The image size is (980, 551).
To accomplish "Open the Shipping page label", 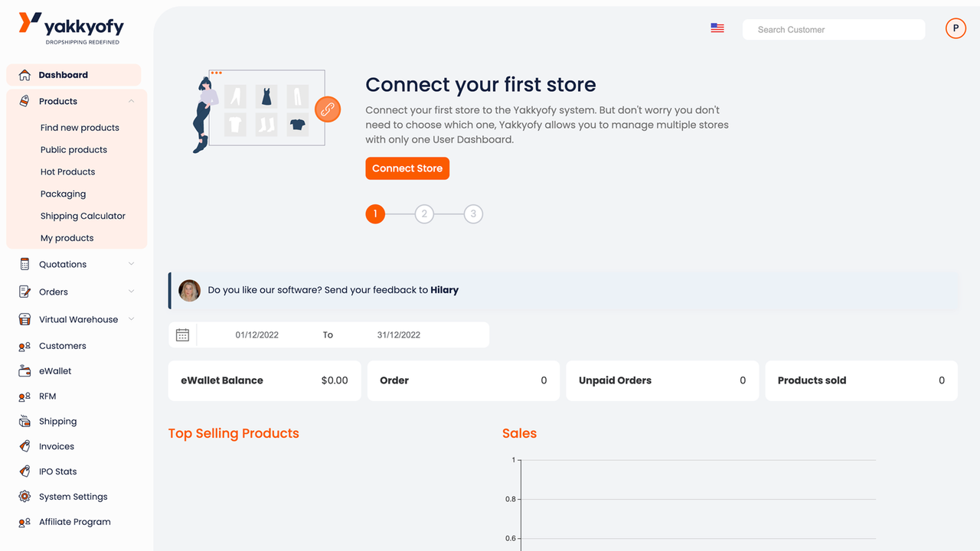I will pyautogui.click(x=58, y=422).
